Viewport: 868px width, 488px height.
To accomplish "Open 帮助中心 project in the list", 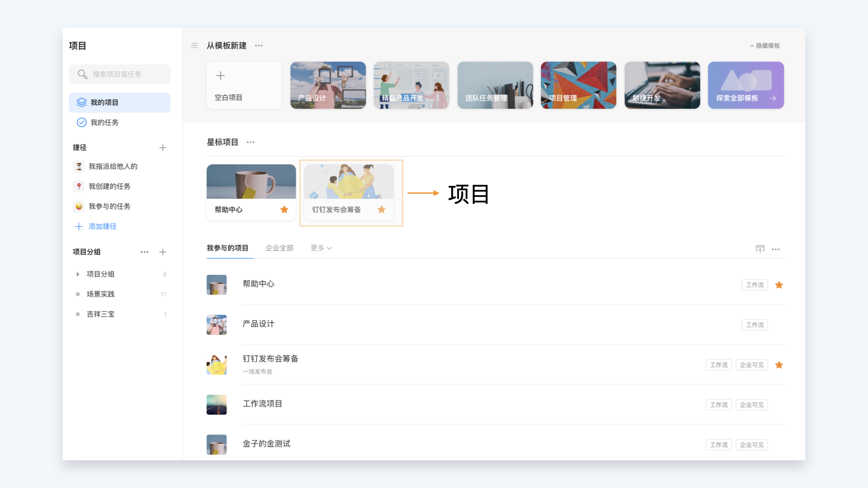I will [x=259, y=284].
